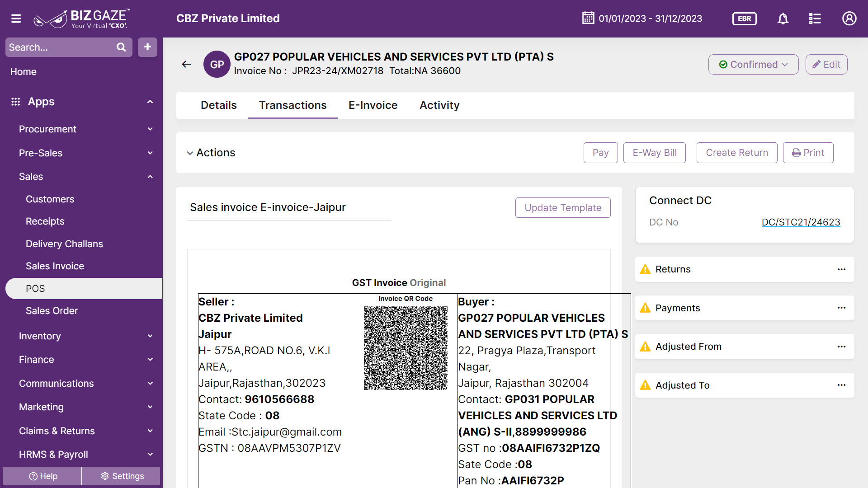Click the BizGaze logo

[x=81, y=19]
